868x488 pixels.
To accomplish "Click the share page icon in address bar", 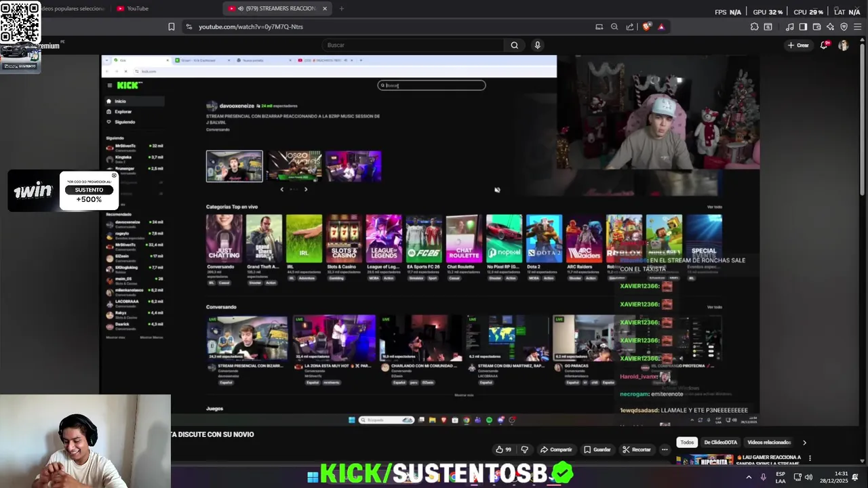I will 630,26.
